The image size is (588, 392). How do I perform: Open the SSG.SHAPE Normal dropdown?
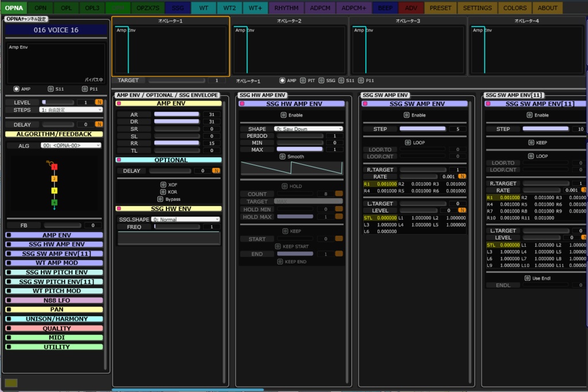click(185, 219)
